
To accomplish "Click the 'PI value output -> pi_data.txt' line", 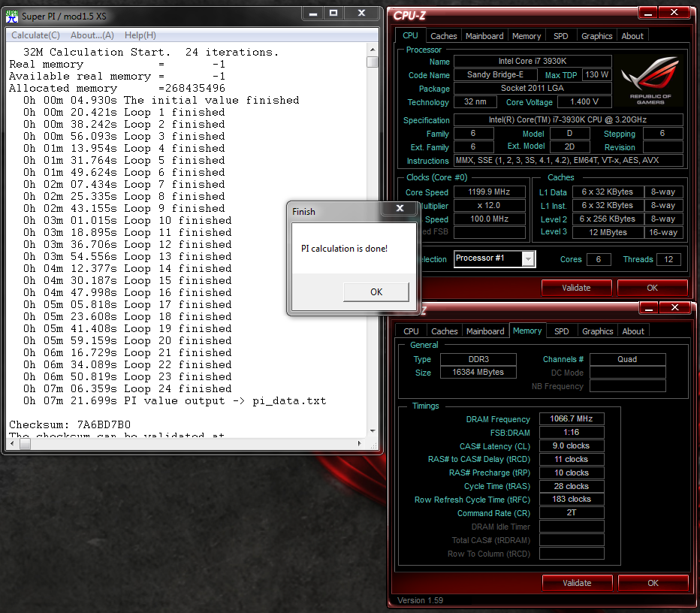I will [x=174, y=401].
